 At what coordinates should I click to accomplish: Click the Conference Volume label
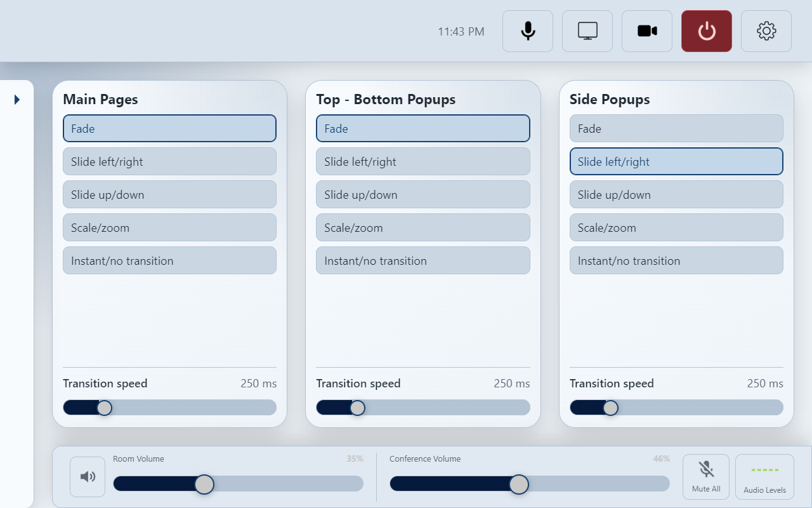point(425,458)
